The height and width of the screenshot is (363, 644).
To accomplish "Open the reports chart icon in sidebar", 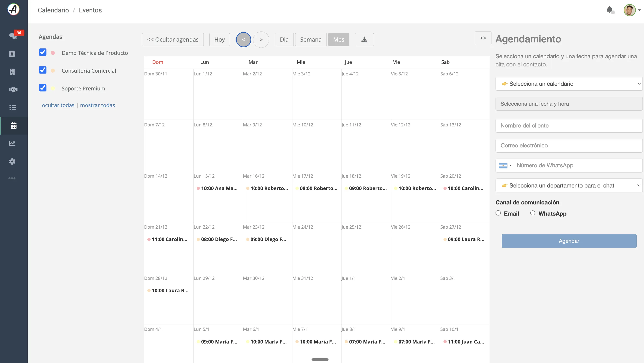I will pos(12,144).
